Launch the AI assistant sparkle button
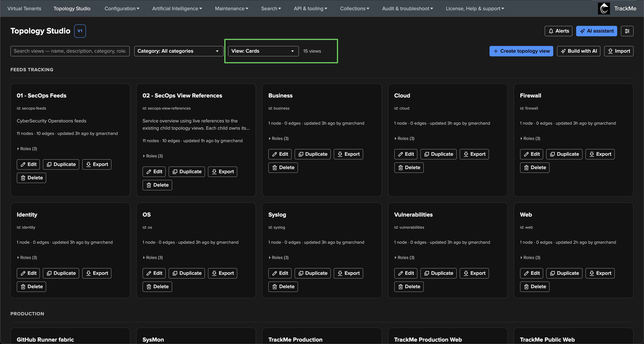This screenshot has width=644, height=344. pos(596,31)
